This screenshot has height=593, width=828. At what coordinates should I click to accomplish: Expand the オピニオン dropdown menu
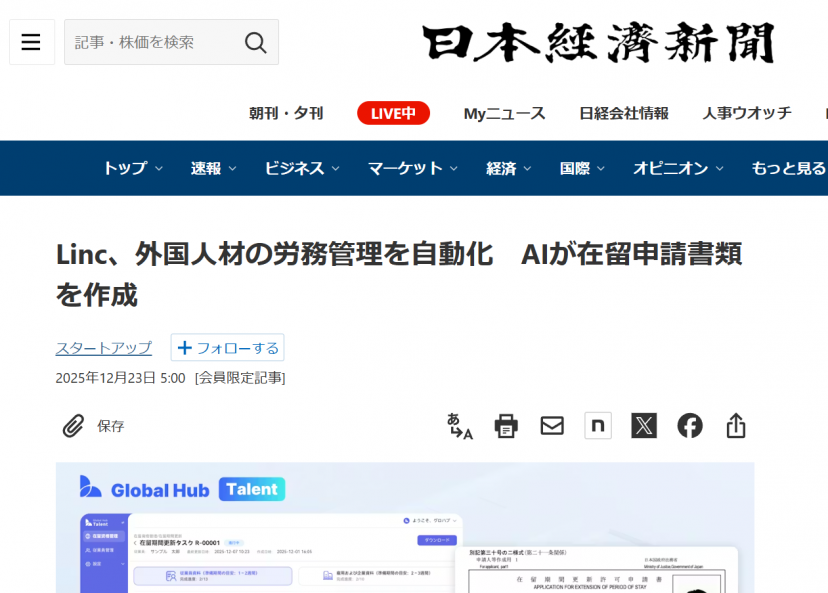point(679,168)
